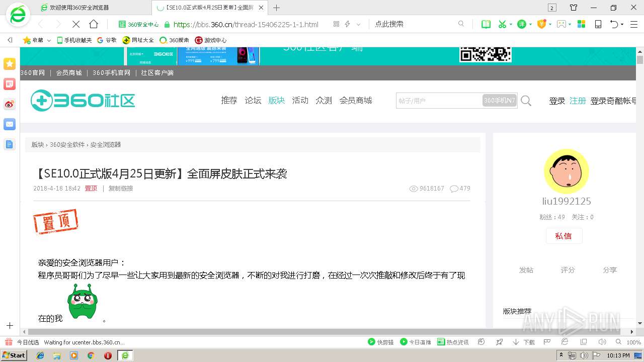Open the game icon dropdown arrow
This screenshot has width=644, height=362.
coord(570,24)
